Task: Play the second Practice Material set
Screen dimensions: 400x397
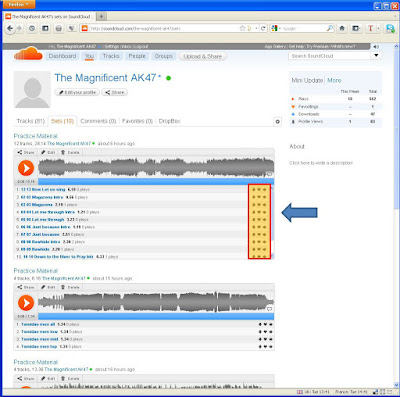Action: 26,303
